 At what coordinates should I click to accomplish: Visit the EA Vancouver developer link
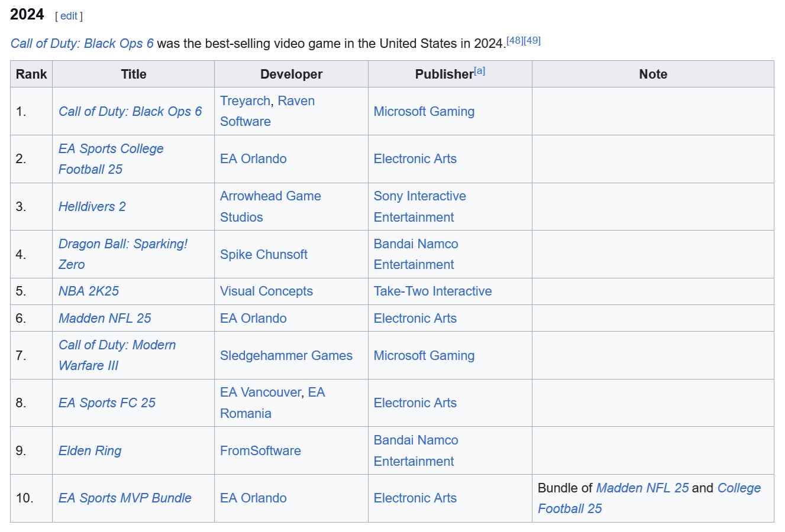coord(261,392)
